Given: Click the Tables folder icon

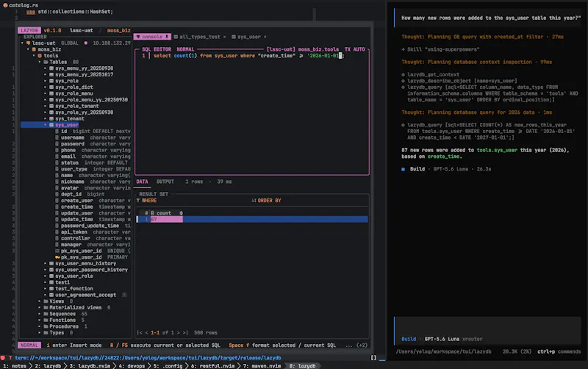Looking at the screenshot, I should [46, 62].
